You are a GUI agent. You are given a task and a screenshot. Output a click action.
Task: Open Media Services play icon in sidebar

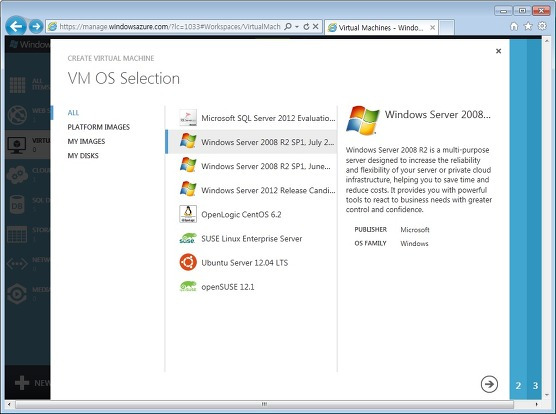point(17,293)
